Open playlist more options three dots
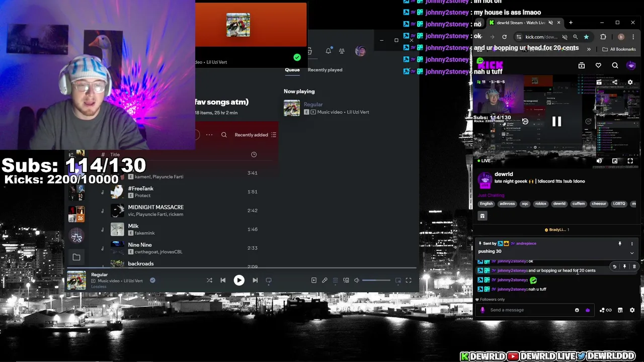Screen dimensions: 644x362 coord(209,135)
